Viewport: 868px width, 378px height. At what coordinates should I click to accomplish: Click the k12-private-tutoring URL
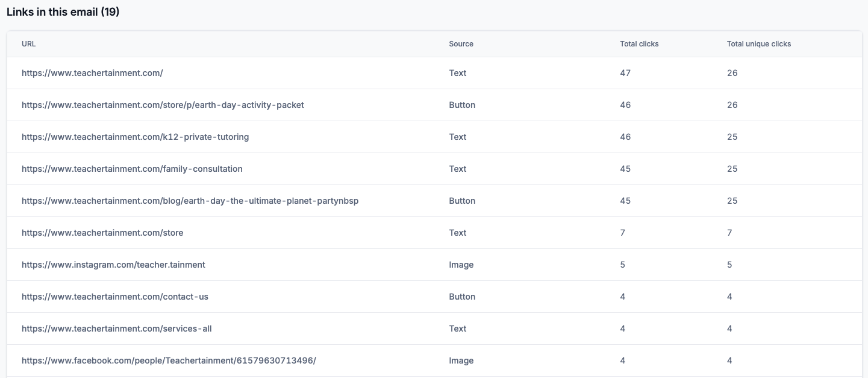tap(135, 137)
